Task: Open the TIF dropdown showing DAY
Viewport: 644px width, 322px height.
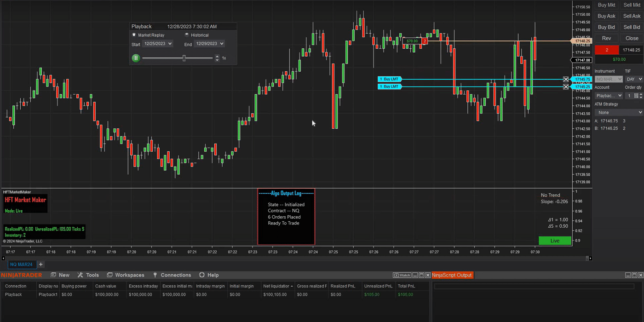Action: [x=634, y=79]
